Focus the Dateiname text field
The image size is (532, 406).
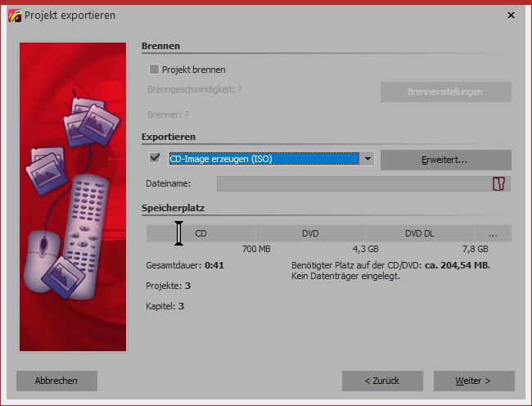coord(352,183)
